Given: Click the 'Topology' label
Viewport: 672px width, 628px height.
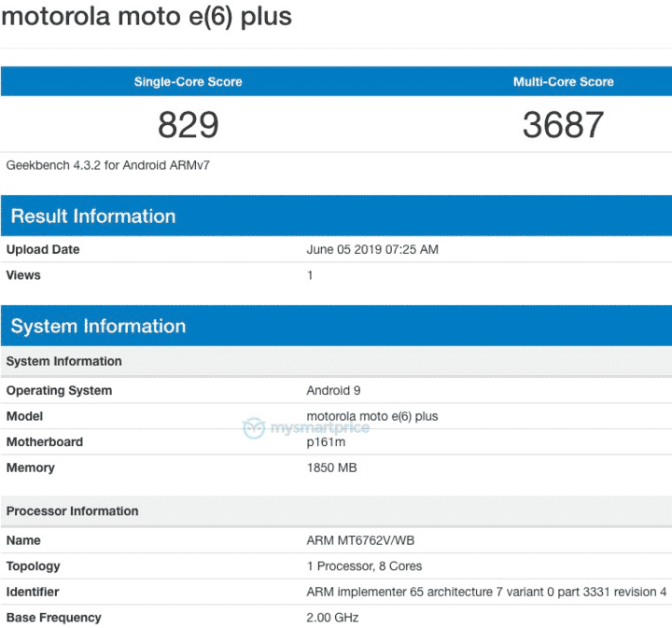Looking at the screenshot, I should click(33, 566).
